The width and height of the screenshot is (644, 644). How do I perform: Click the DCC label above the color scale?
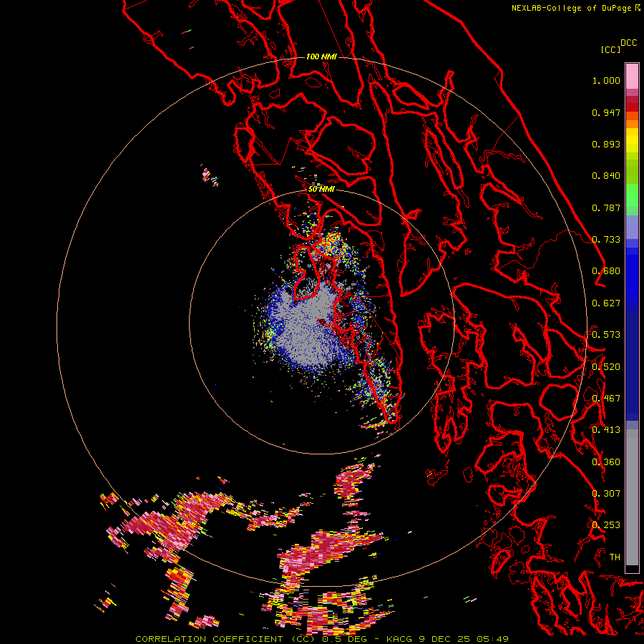(x=629, y=43)
